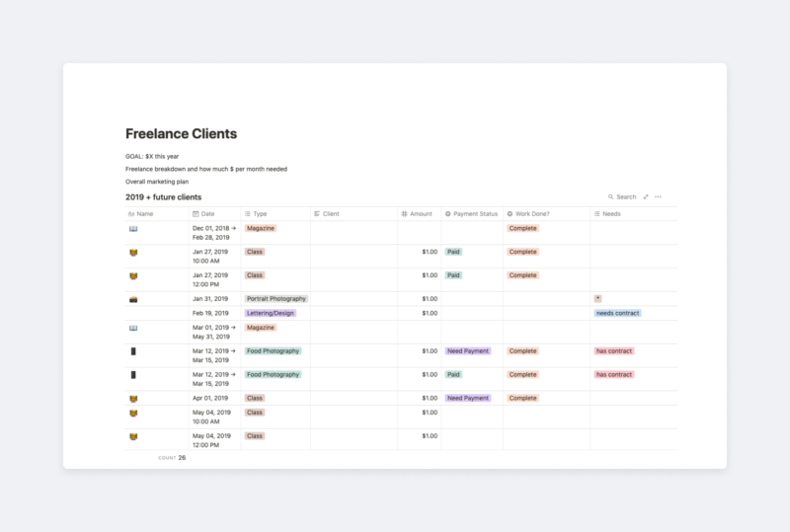Open the Type column header menu
This screenshot has width=790, height=532.
tap(260, 213)
